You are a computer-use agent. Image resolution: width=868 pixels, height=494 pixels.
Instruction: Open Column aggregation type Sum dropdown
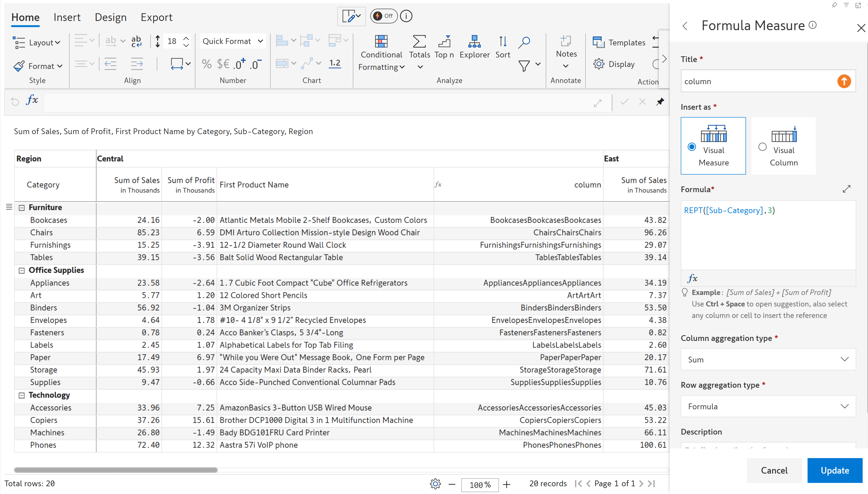768,359
